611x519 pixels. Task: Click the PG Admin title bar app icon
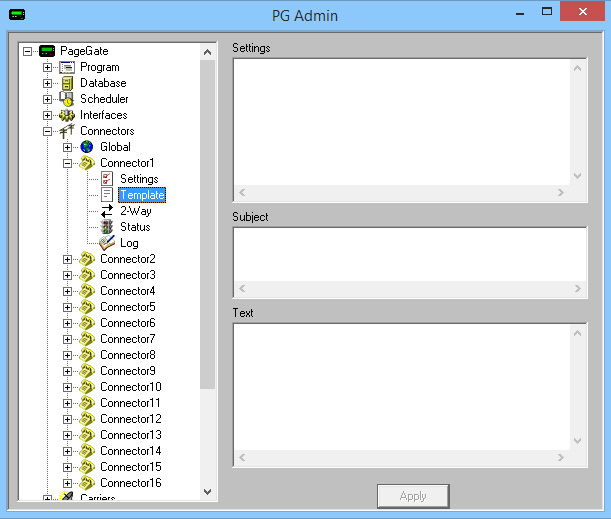[17, 15]
